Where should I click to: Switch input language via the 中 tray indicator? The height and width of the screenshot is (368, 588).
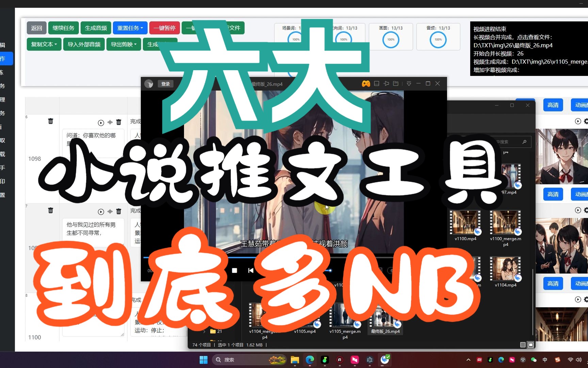[545, 360]
